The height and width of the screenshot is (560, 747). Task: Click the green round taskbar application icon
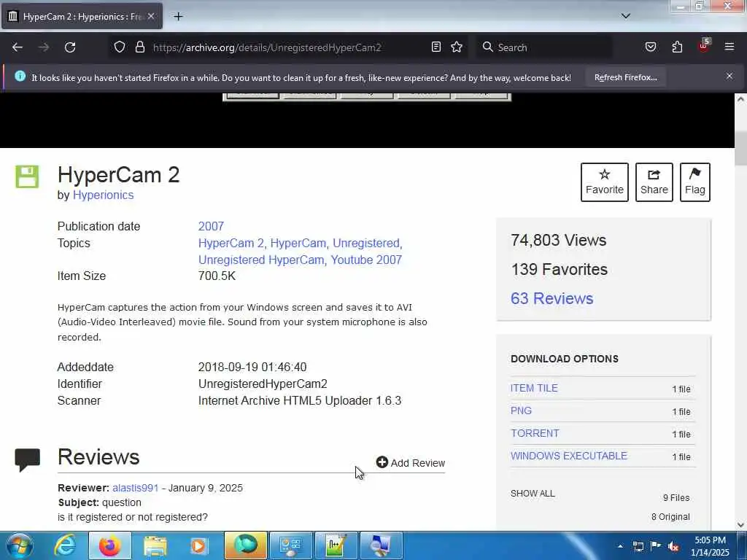tap(246, 545)
